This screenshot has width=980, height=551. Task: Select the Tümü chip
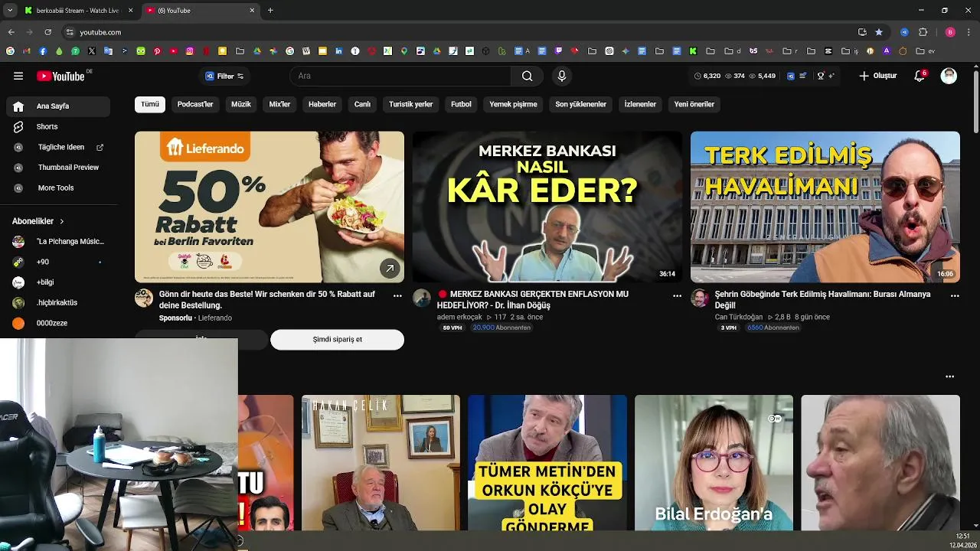[150, 104]
